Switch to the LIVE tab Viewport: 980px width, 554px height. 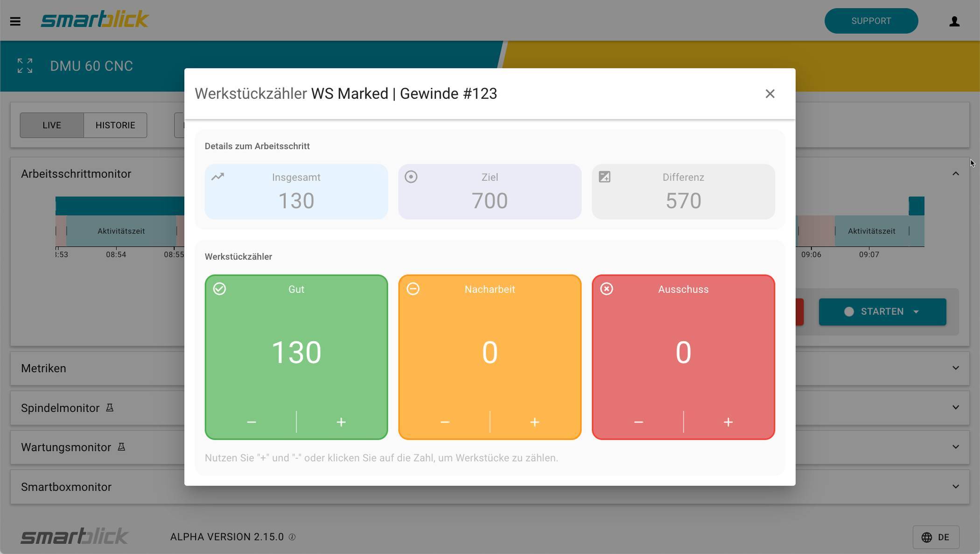tap(52, 125)
